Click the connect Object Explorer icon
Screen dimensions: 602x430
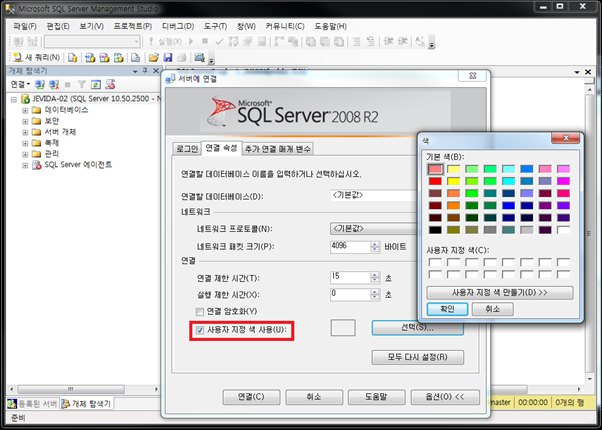click(x=40, y=84)
